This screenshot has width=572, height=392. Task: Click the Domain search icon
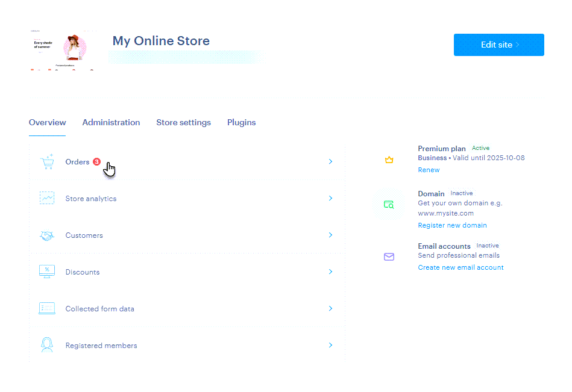coord(389,204)
